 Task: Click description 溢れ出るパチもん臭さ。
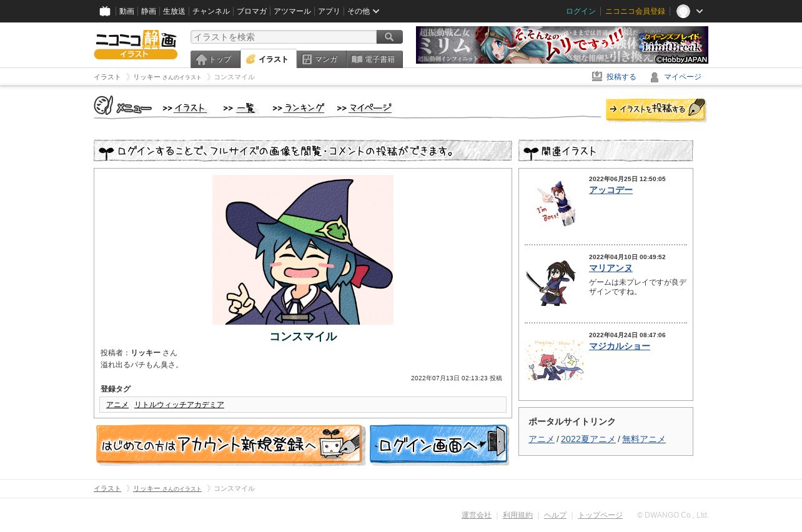tap(141, 365)
